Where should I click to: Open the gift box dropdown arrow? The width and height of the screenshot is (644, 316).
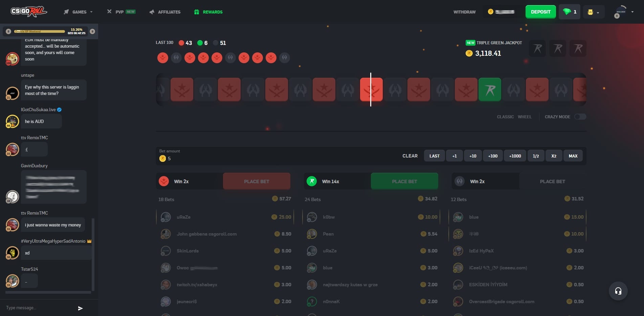pyautogui.click(x=598, y=12)
